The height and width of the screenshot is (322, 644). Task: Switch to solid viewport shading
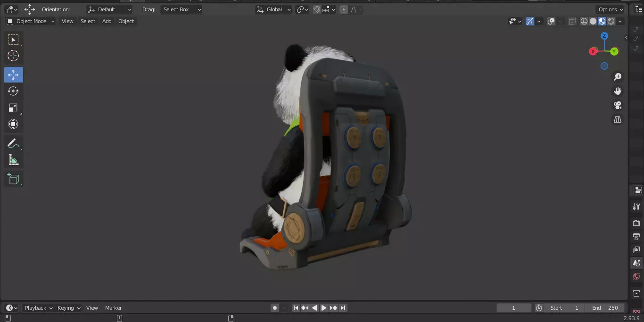[593, 21]
